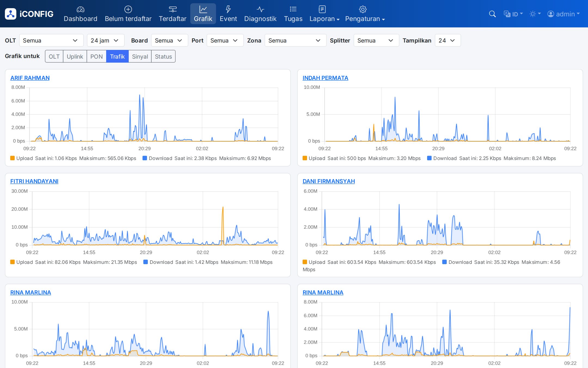Open Pengaturan dropdown menu label
Image resolution: width=588 pixels, height=368 pixels.
tap(365, 19)
